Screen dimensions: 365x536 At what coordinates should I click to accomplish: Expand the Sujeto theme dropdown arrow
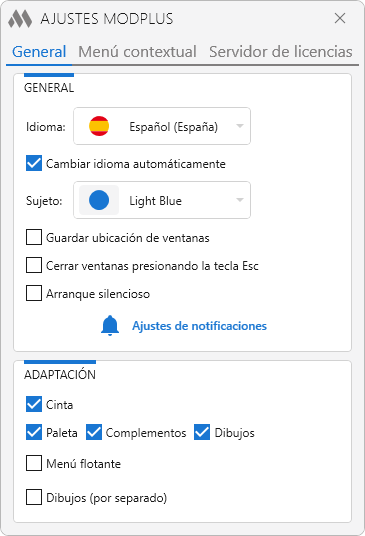[x=240, y=200]
